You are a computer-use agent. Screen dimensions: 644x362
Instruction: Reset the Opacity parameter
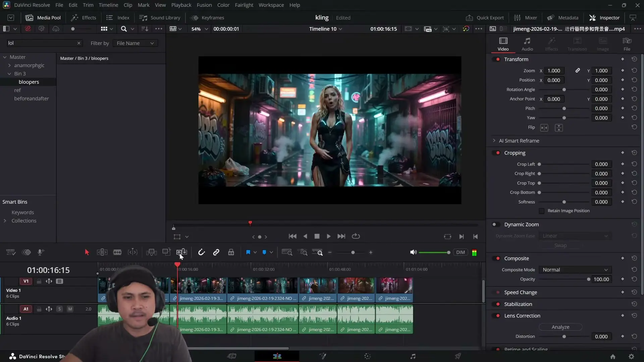point(634,279)
